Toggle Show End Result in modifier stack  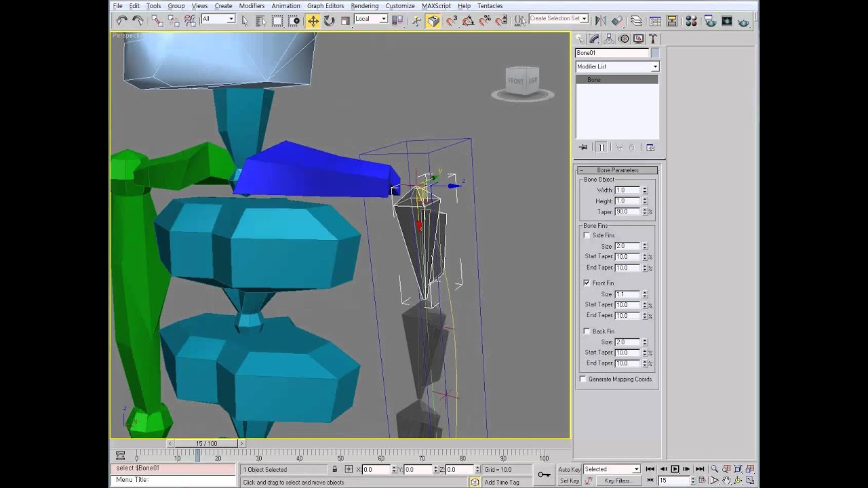point(601,147)
